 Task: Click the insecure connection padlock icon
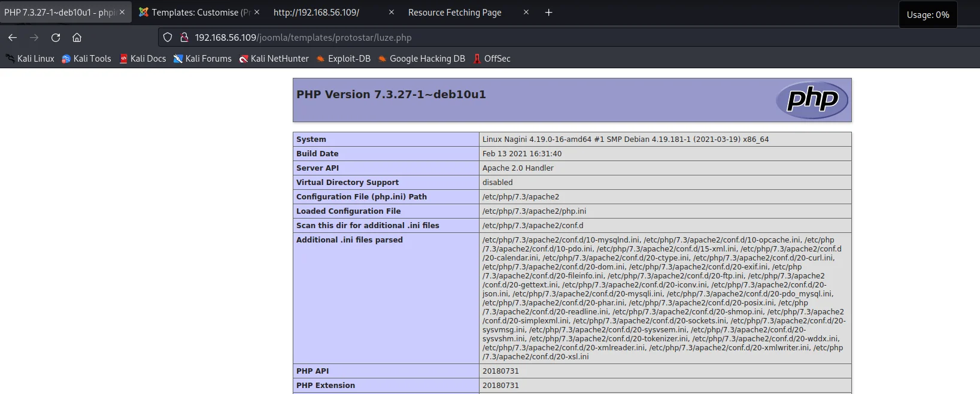[x=184, y=38]
